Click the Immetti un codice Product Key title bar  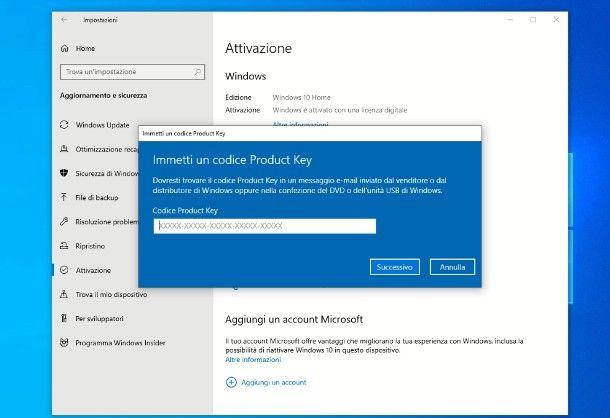point(310,133)
